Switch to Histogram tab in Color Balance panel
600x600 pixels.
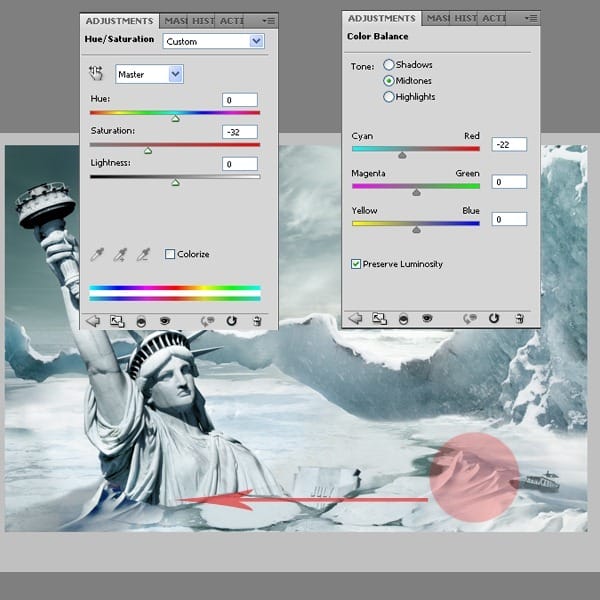(x=465, y=18)
